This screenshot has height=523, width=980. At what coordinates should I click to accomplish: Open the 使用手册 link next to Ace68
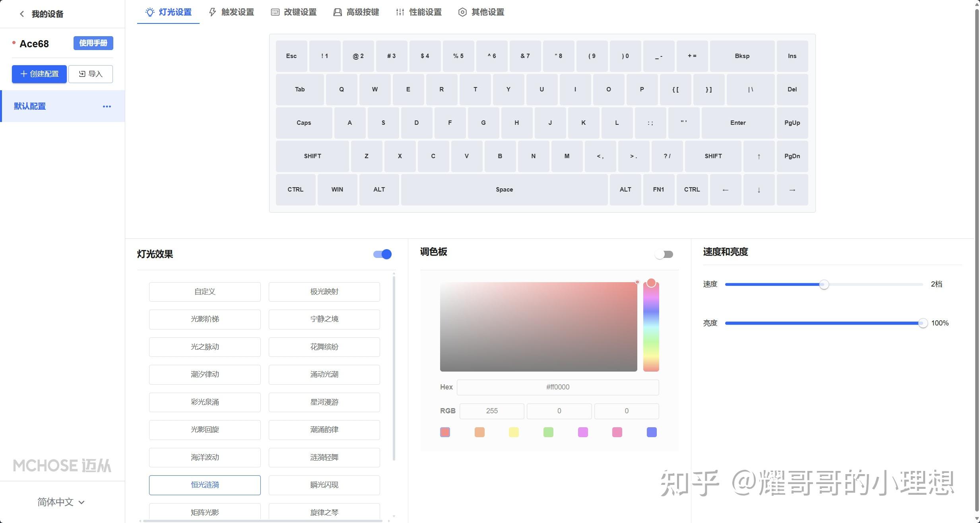tap(93, 43)
